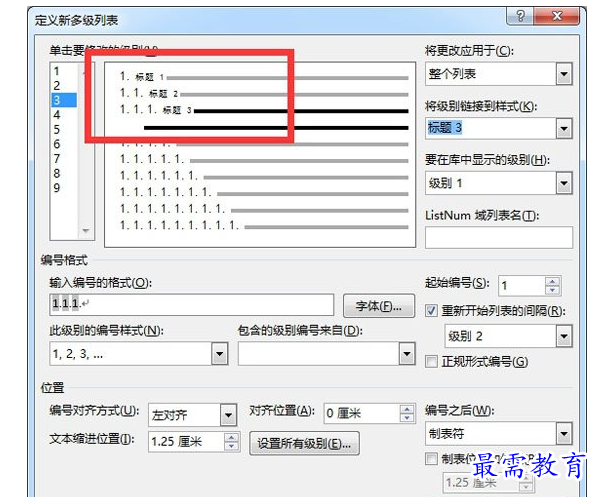The width and height of the screenshot is (594, 497).
Task: Select level 2 in the level list
Action: coord(56,86)
